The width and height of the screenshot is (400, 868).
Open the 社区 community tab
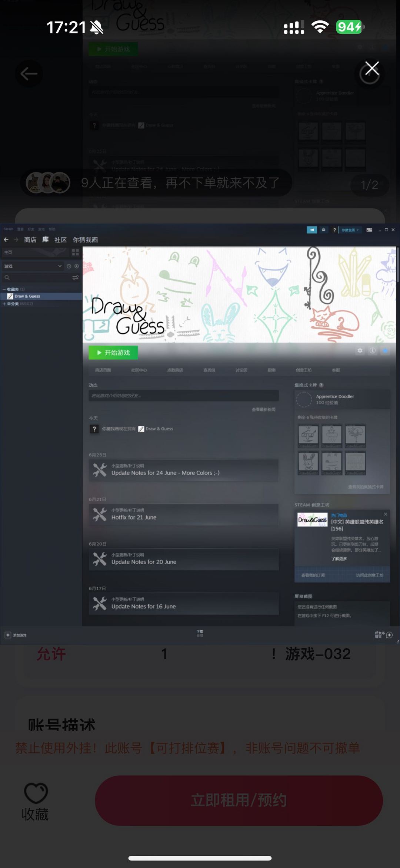[60, 240]
